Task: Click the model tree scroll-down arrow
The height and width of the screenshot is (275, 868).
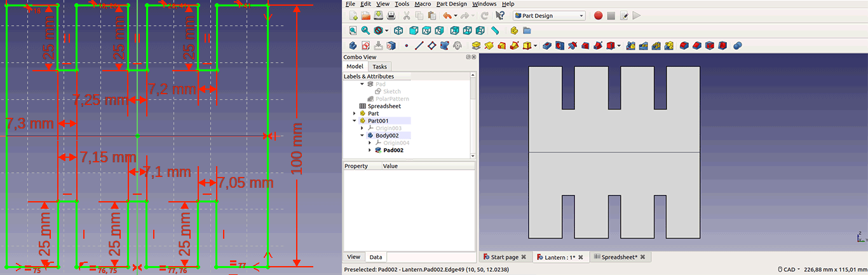Action: coord(473,155)
